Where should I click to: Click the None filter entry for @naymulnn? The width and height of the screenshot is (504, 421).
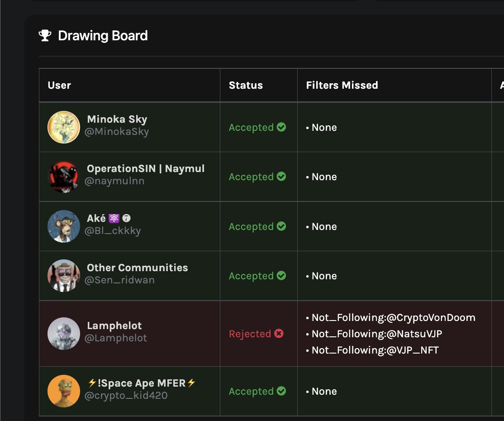point(321,177)
